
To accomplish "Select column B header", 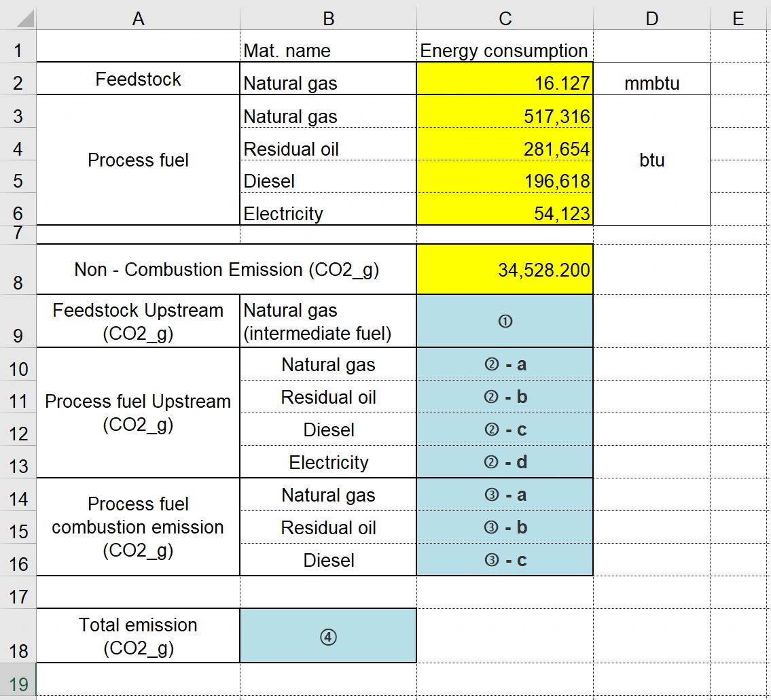I will 329,18.
